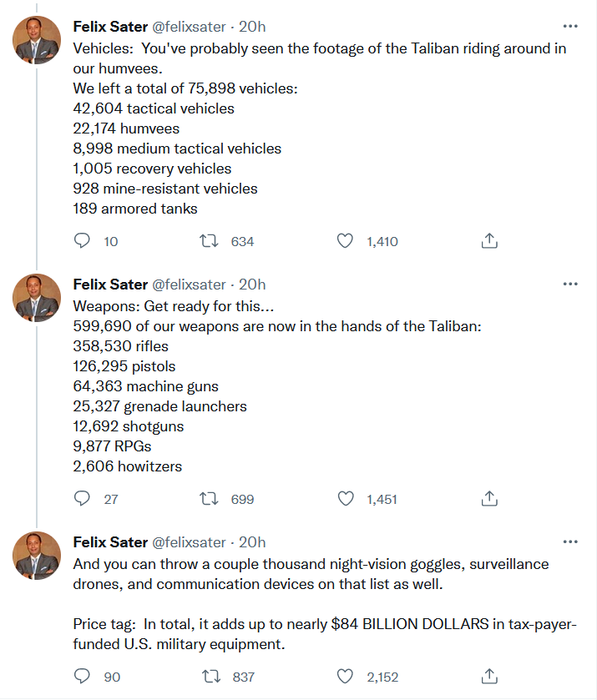597x700 pixels.
Task: Like the Vehicles tweet with 1,410 likes
Action: point(345,241)
